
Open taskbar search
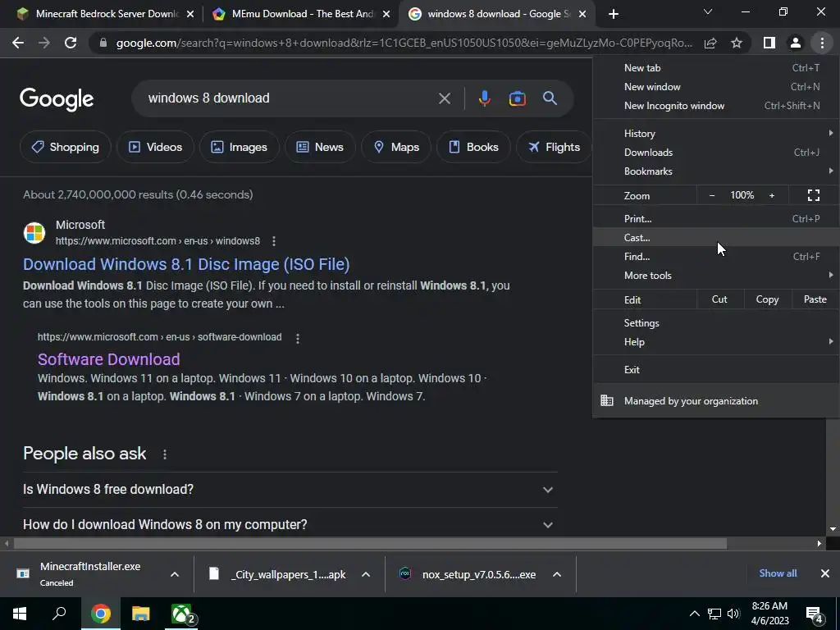(59, 614)
